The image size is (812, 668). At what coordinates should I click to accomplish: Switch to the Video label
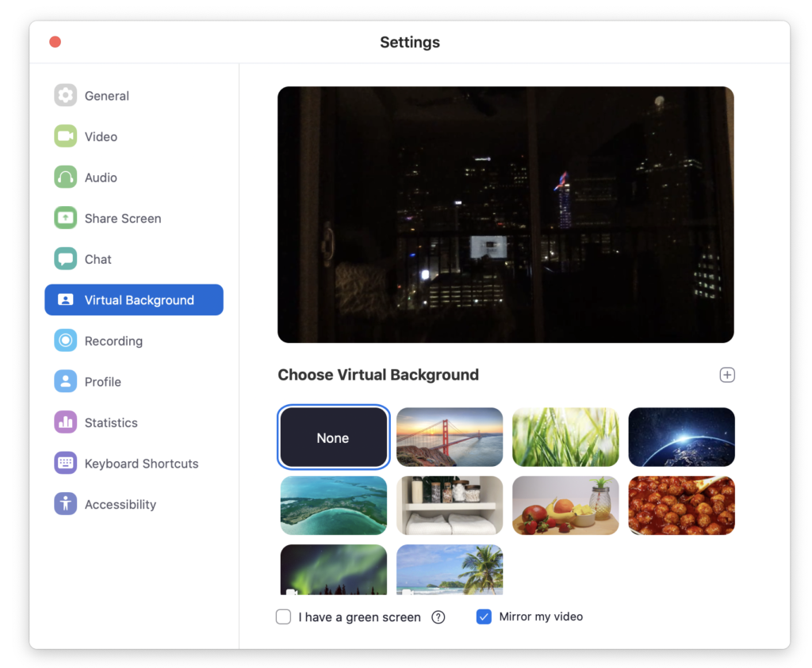101,136
